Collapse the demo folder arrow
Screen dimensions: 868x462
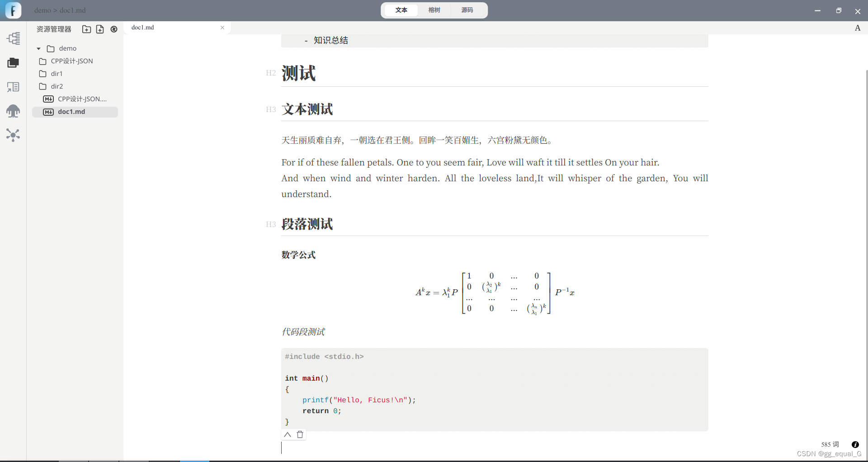(39, 48)
